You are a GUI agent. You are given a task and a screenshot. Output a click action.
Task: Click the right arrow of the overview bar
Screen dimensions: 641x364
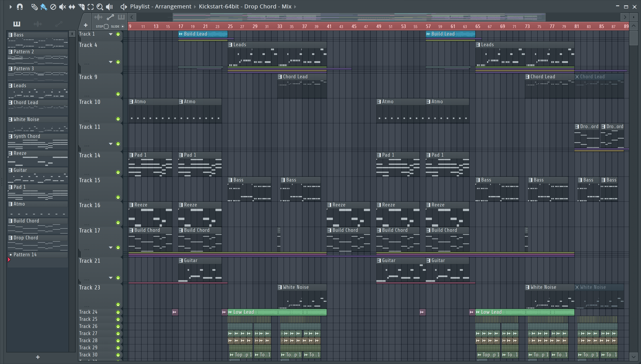click(625, 17)
